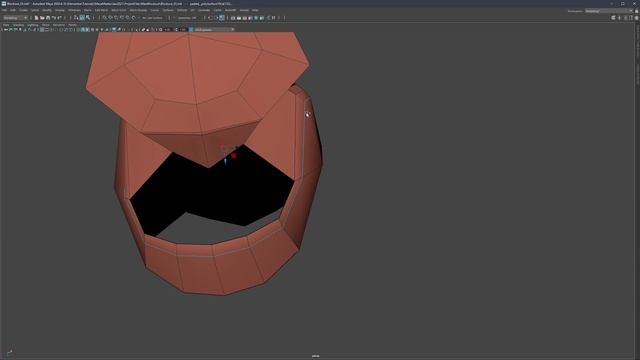
Task: Toggle viewport grid display icon
Action: (42, 30)
